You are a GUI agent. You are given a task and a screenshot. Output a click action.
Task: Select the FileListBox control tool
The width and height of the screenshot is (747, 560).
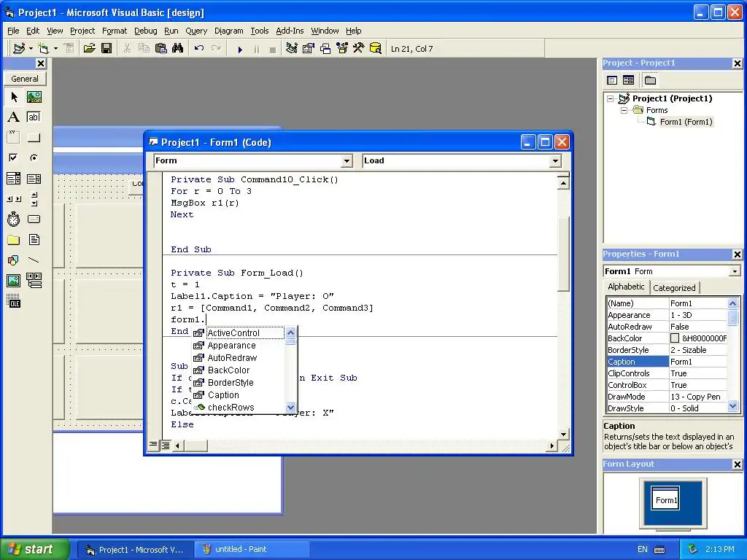[34, 239]
